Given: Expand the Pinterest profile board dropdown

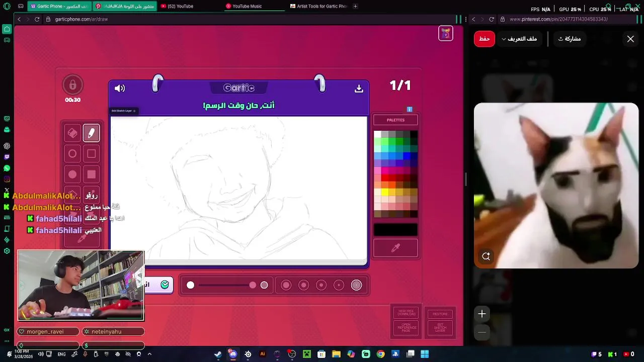Looking at the screenshot, I should click(520, 39).
